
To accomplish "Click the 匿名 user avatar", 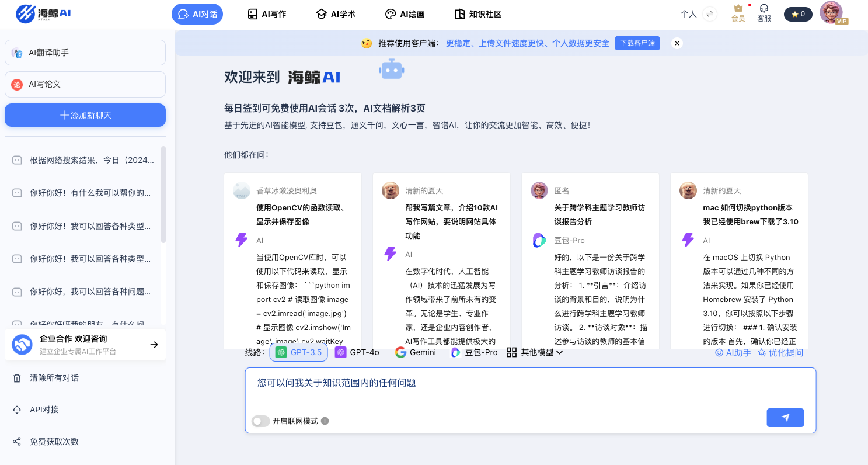I will tap(539, 190).
